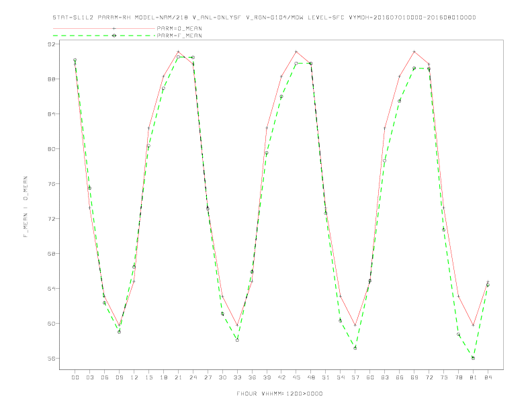Click y-axis tick label 60
Image resolution: width=532 pixels, height=411 pixels.
tap(53, 324)
